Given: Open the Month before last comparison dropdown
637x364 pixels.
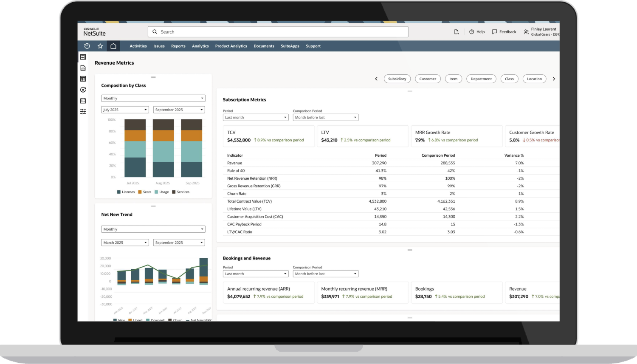Looking at the screenshot, I should pyautogui.click(x=325, y=117).
